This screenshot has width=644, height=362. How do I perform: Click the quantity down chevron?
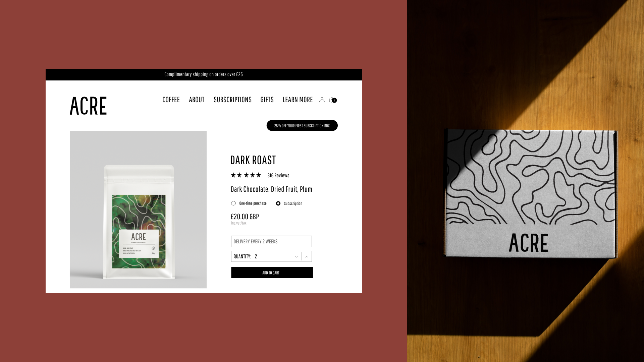coord(297,257)
